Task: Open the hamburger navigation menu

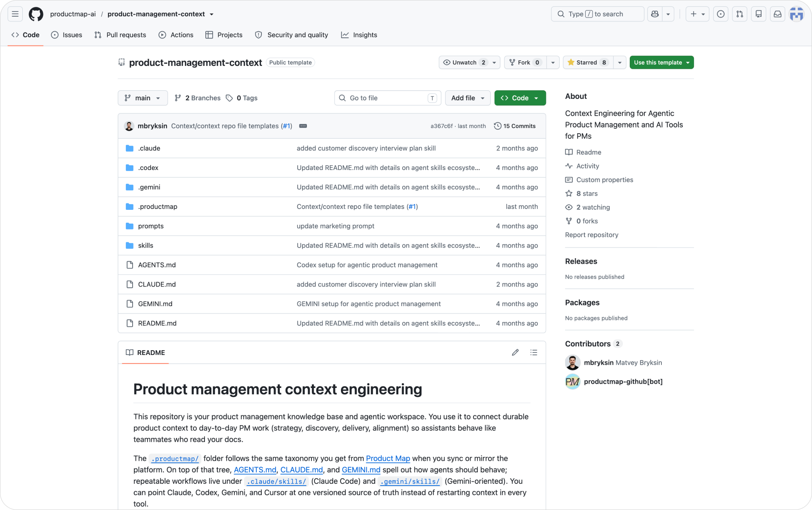Action: click(15, 14)
